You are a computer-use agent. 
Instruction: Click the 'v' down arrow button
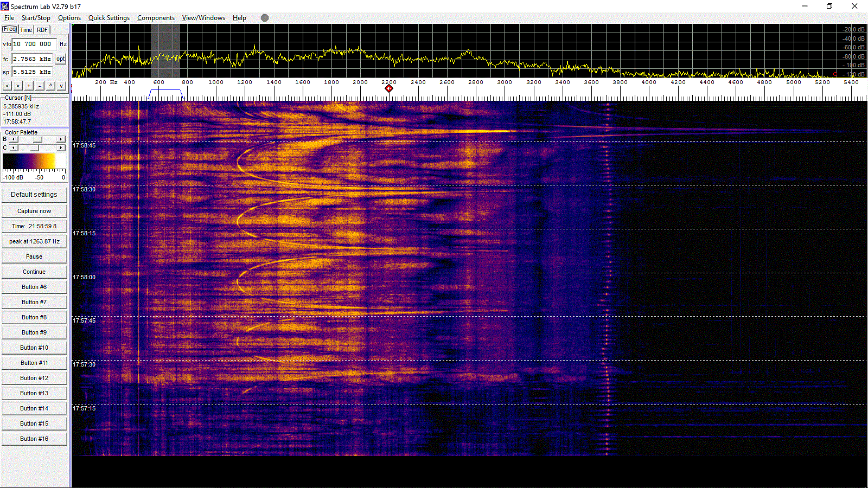pos(61,86)
